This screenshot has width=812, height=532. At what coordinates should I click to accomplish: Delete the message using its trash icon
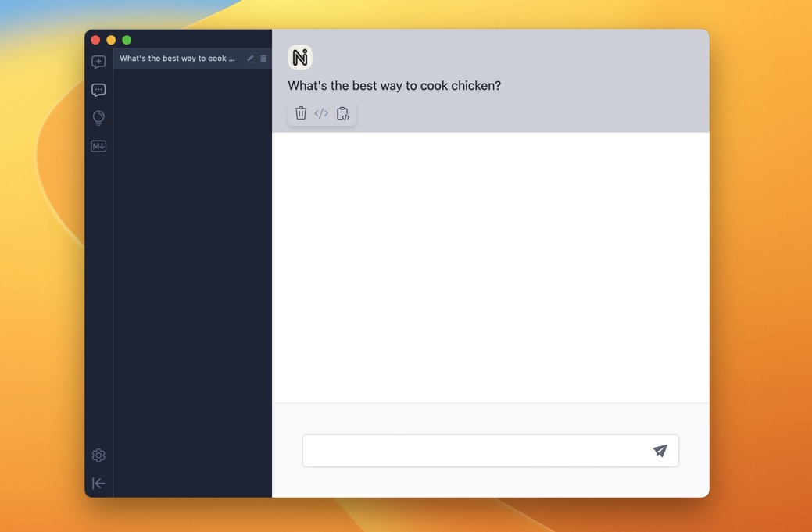(301, 113)
